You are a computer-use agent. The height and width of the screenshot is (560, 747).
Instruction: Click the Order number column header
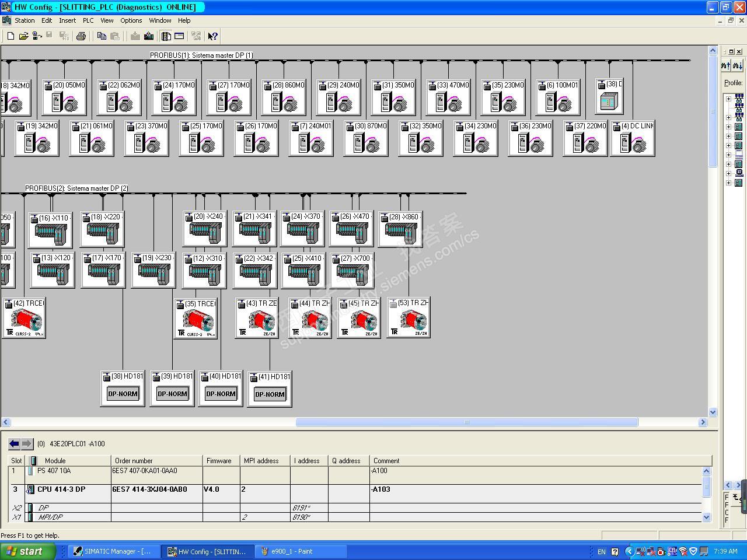click(156, 461)
